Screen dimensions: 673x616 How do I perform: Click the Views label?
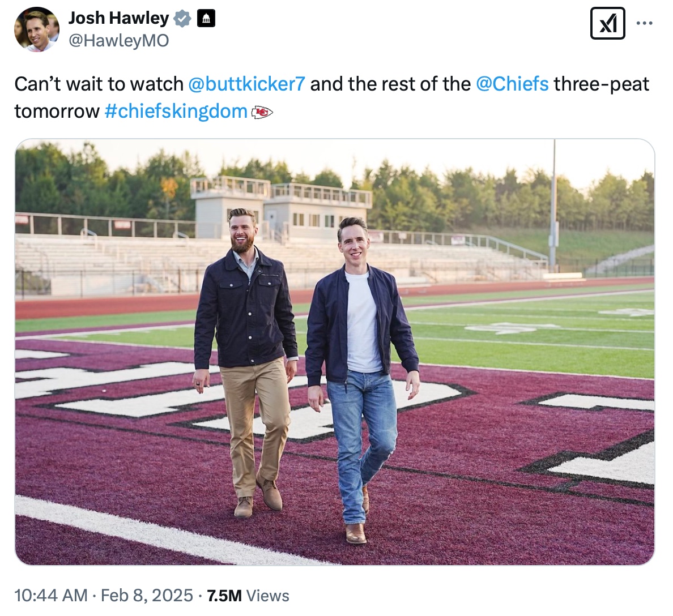point(268,596)
